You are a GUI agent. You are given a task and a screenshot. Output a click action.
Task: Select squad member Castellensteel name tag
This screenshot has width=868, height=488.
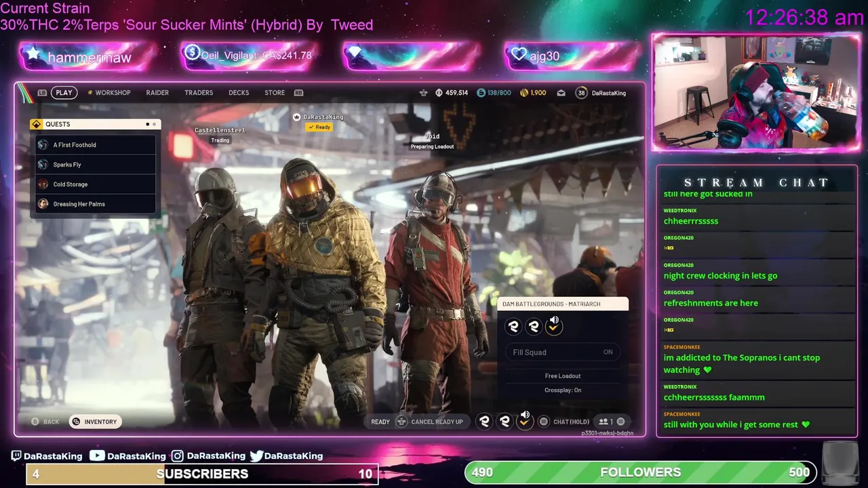(220, 130)
